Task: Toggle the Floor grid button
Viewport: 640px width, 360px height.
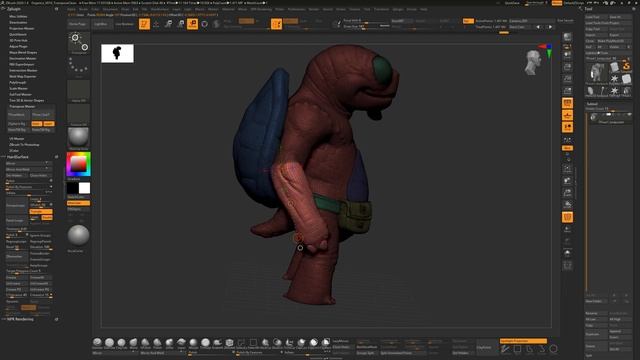Action: click(567, 116)
